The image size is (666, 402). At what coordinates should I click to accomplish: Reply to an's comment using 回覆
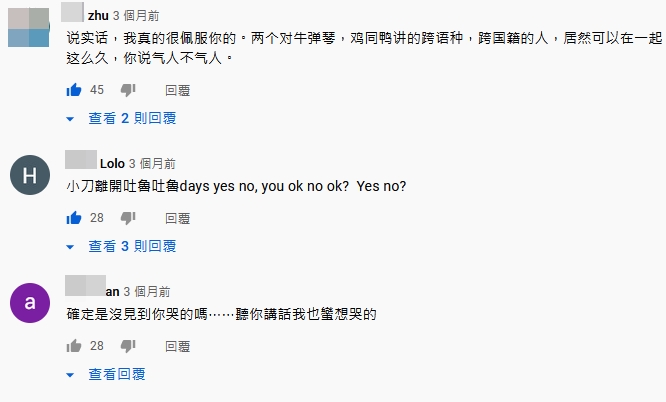pos(178,346)
